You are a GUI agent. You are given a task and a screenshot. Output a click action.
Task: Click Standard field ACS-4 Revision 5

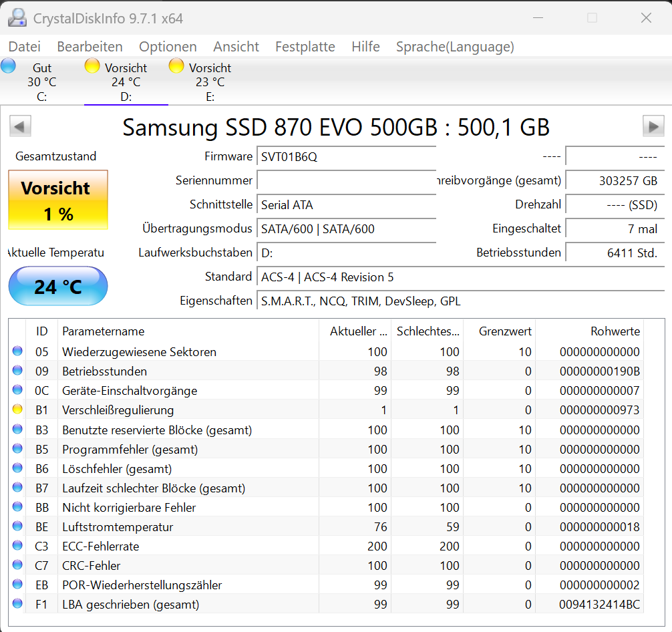461,277
